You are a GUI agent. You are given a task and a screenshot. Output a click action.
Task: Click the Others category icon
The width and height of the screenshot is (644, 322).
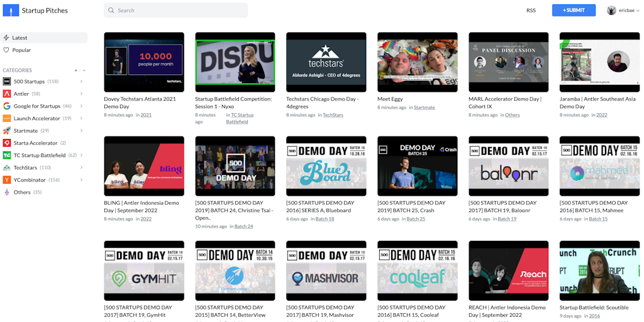6,192
